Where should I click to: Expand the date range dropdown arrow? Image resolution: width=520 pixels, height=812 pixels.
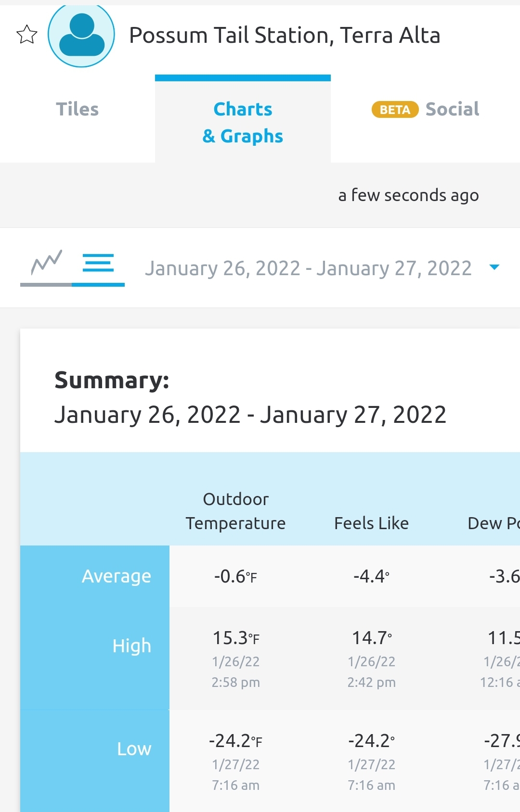494,267
